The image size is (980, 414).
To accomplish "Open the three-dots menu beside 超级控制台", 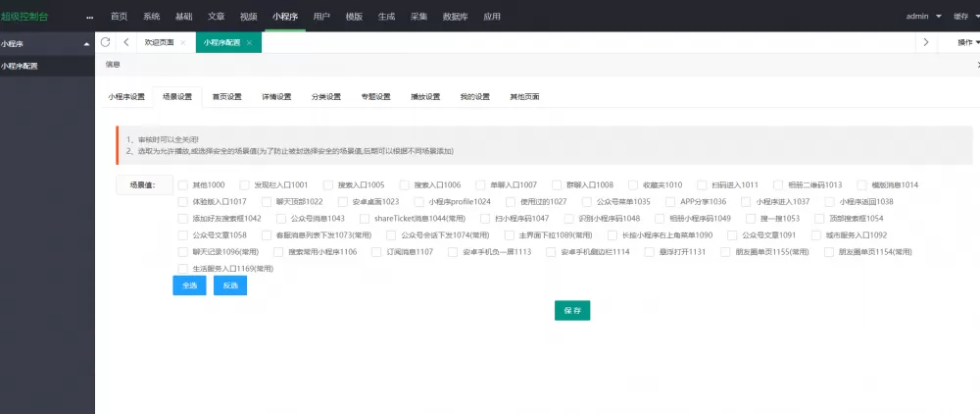I will coord(90,17).
